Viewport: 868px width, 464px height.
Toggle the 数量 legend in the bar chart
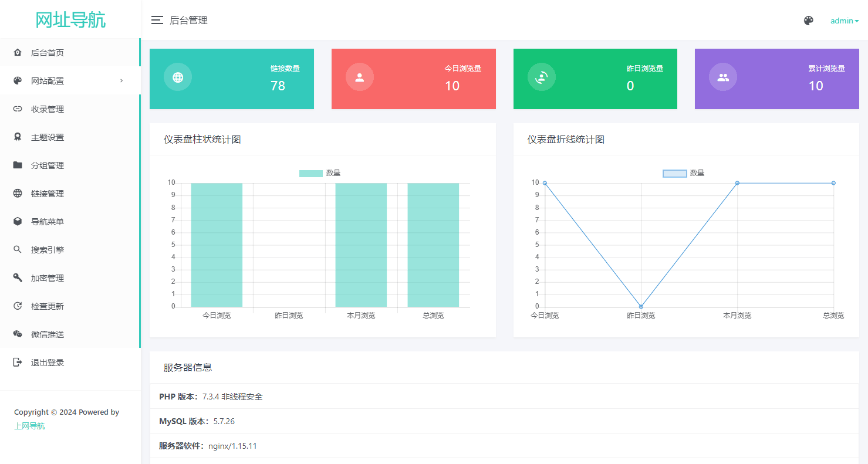(320, 173)
